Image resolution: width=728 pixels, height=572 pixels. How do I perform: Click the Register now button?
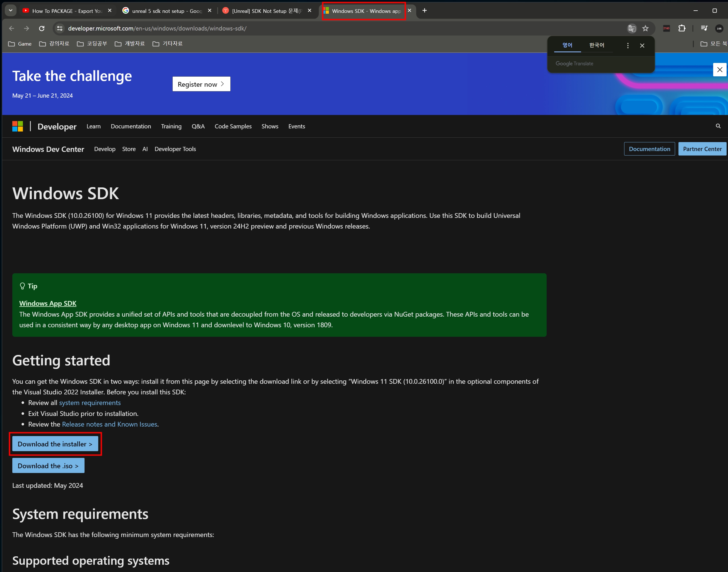coord(201,84)
